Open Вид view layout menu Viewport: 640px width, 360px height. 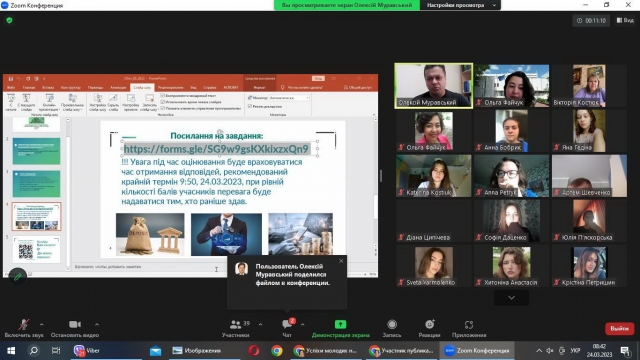[x=625, y=20]
